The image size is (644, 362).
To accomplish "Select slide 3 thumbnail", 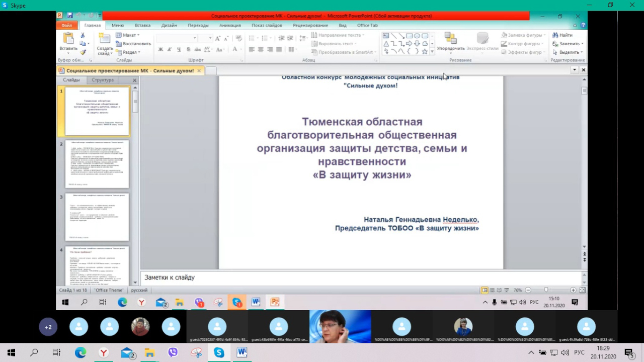I will coord(97,217).
